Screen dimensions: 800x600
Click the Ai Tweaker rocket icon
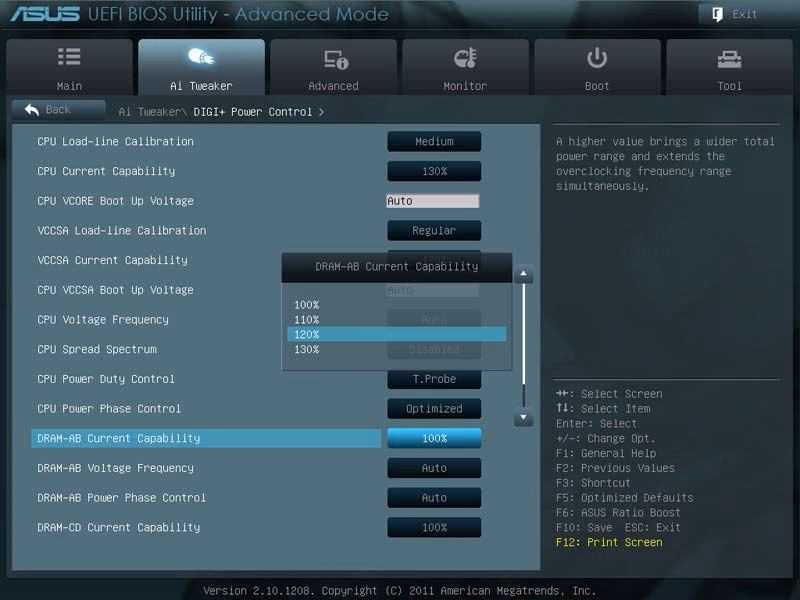(202, 57)
